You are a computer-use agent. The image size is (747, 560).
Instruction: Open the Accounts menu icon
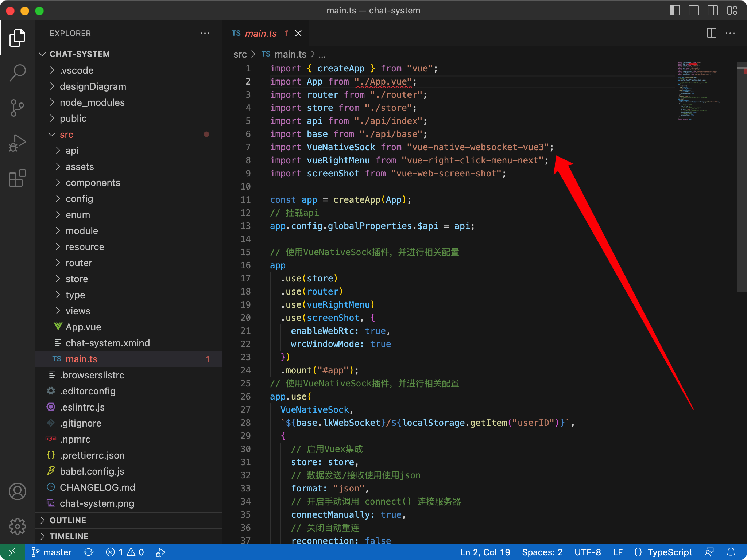coord(17,491)
